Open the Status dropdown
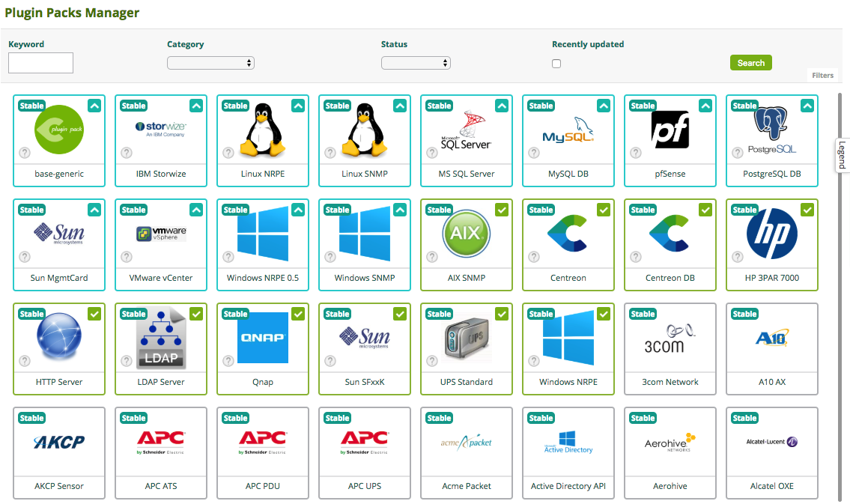The width and height of the screenshot is (850, 504). 416,63
